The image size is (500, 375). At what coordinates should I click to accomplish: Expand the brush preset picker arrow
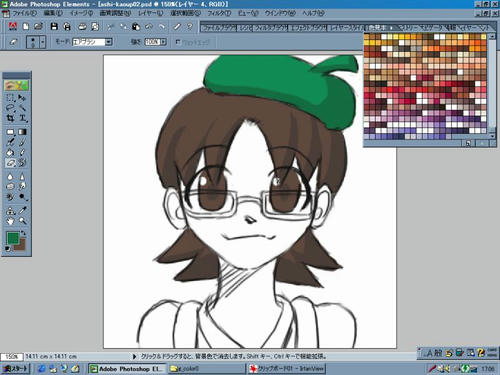tap(43, 42)
